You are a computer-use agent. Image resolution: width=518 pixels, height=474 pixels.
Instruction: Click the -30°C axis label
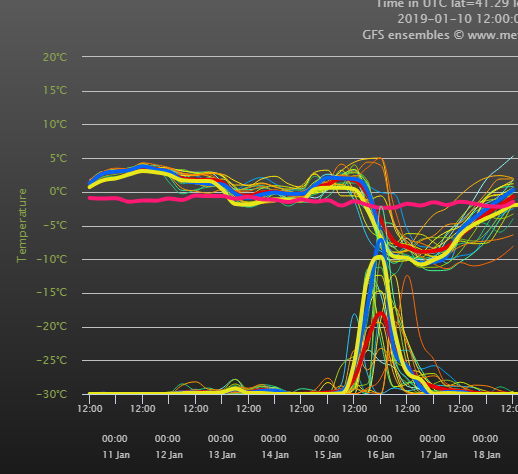pyautogui.click(x=52, y=394)
